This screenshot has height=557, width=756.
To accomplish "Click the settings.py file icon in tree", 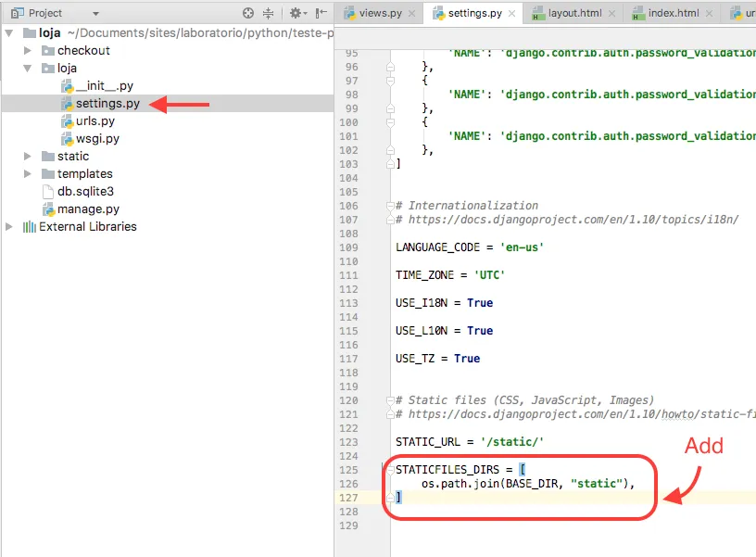I will click(67, 104).
